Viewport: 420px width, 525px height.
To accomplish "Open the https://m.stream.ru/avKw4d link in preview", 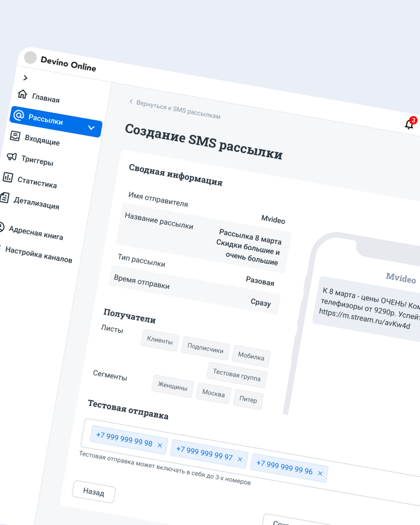I will coord(364,319).
